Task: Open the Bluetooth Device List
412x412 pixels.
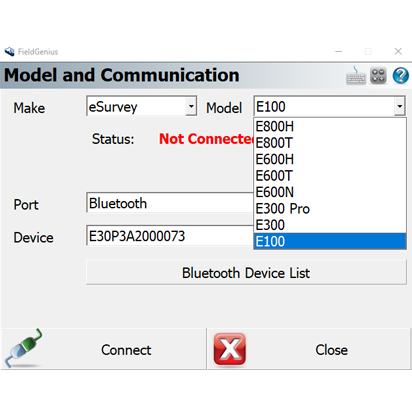Action: 246,273
